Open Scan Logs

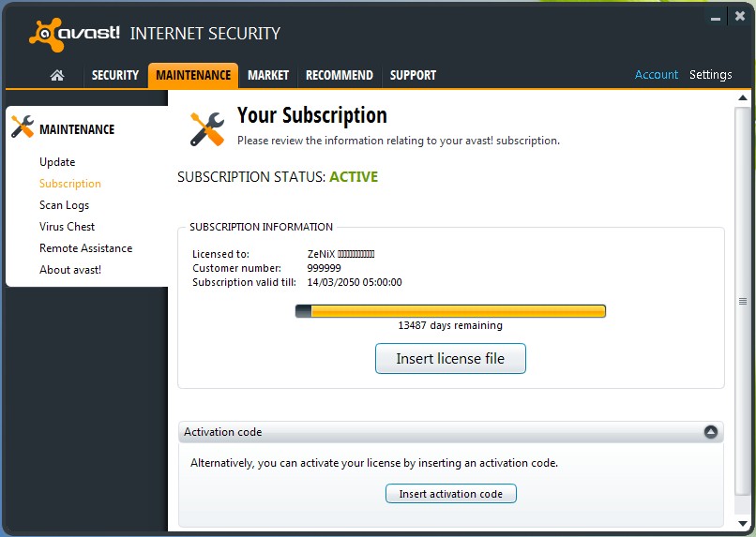coord(64,205)
